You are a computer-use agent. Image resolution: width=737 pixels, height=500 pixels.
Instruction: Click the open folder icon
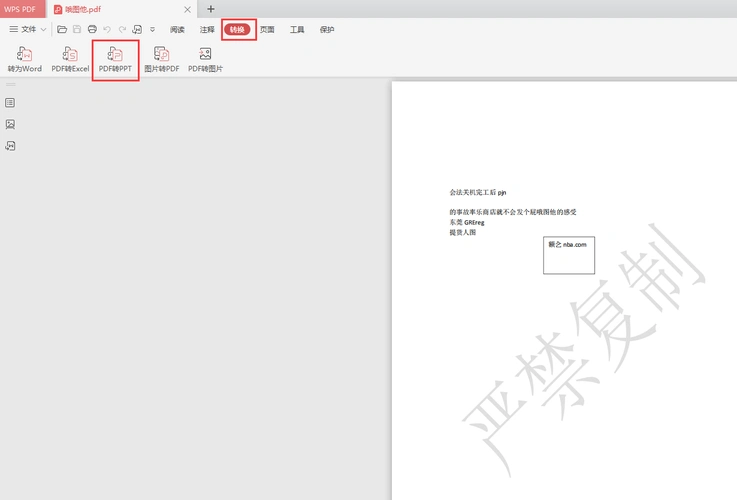62,30
